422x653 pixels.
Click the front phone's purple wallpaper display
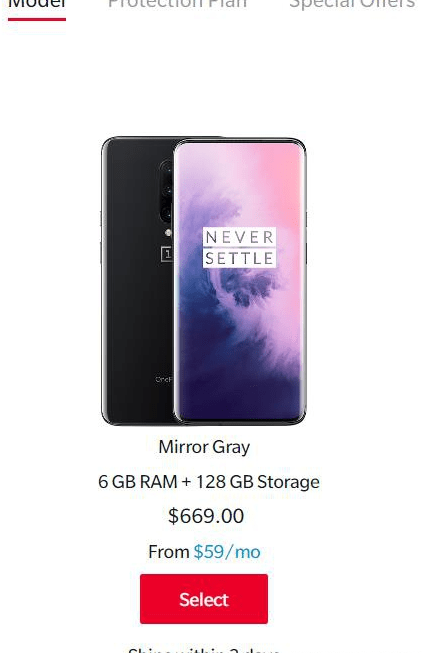click(x=240, y=281)
